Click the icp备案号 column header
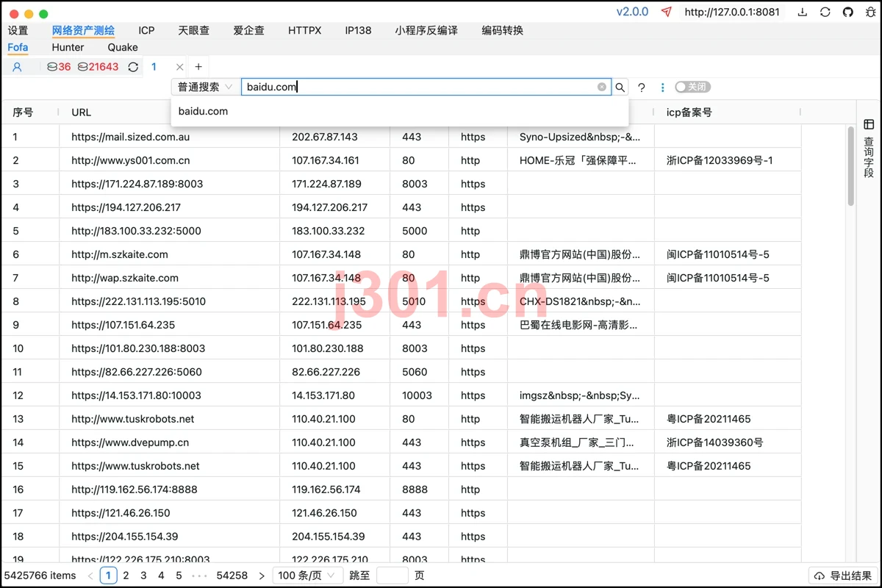 click(x=689, y=112)
